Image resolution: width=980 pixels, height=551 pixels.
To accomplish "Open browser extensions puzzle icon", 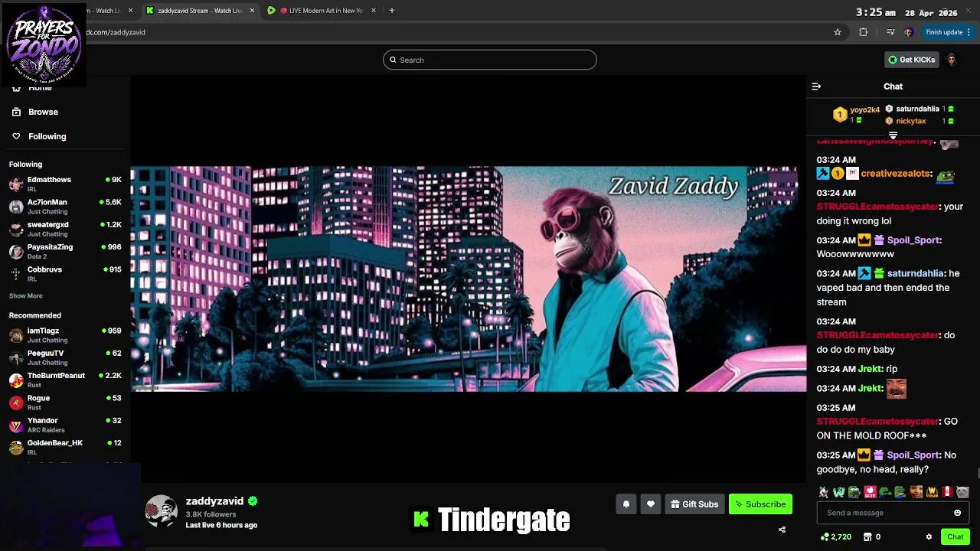I will tap(864, 32).
